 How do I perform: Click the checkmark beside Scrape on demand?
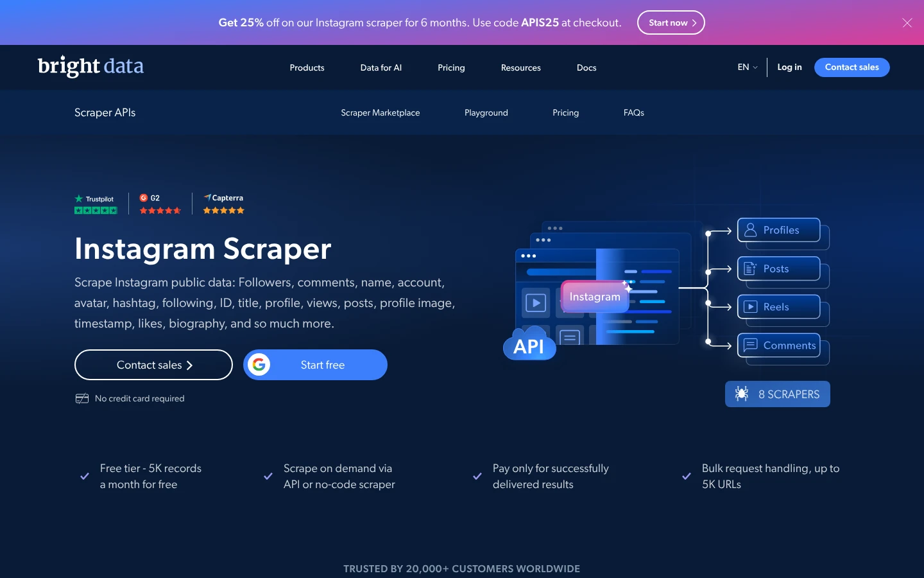coord(268,477)
